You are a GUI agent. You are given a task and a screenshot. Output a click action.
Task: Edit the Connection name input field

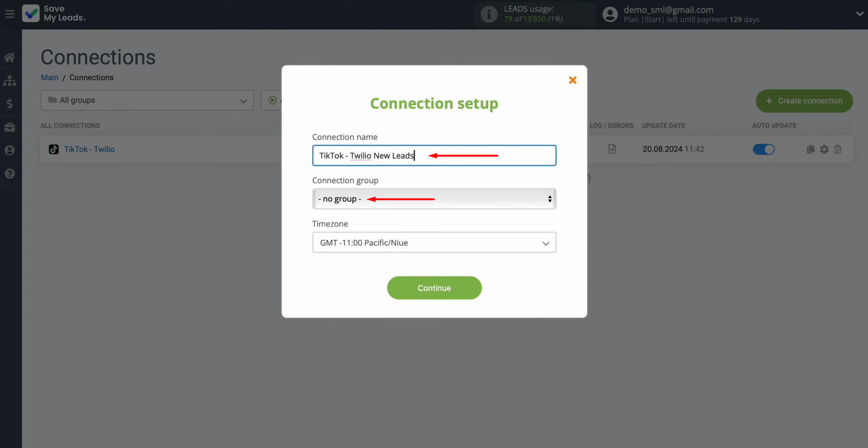click(434, 155)
